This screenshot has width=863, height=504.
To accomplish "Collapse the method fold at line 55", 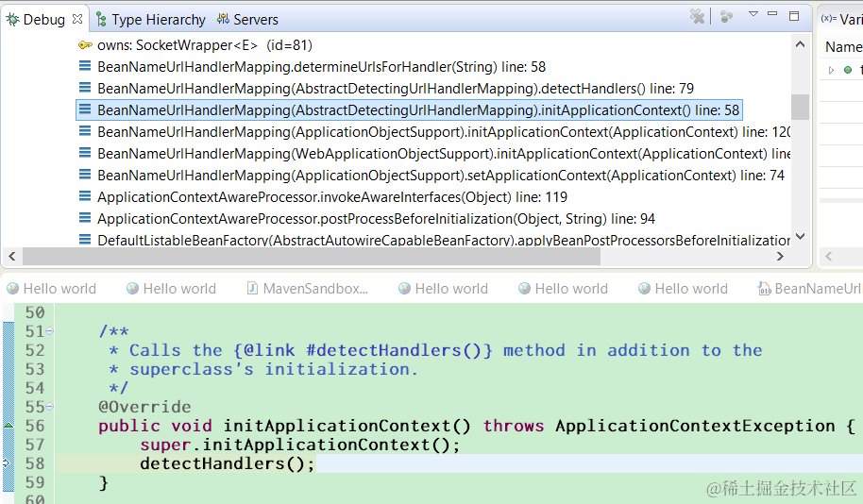I will [49, 407].
